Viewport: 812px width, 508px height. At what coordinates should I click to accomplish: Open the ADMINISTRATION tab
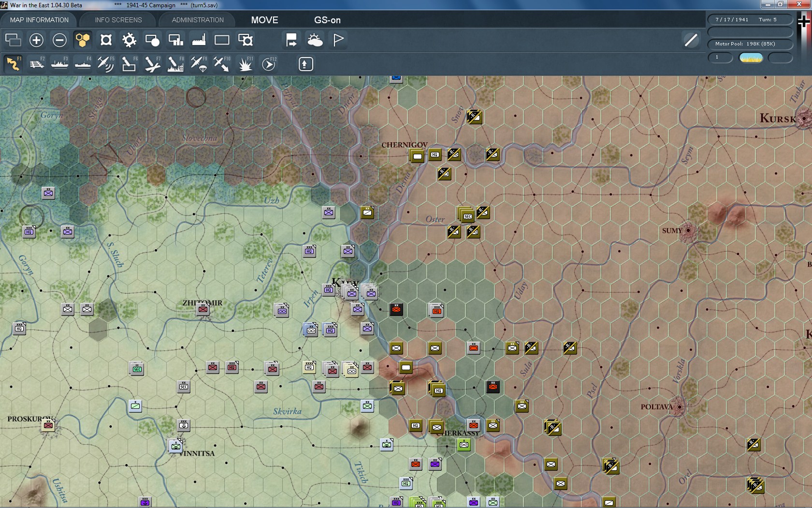point(198,20)
